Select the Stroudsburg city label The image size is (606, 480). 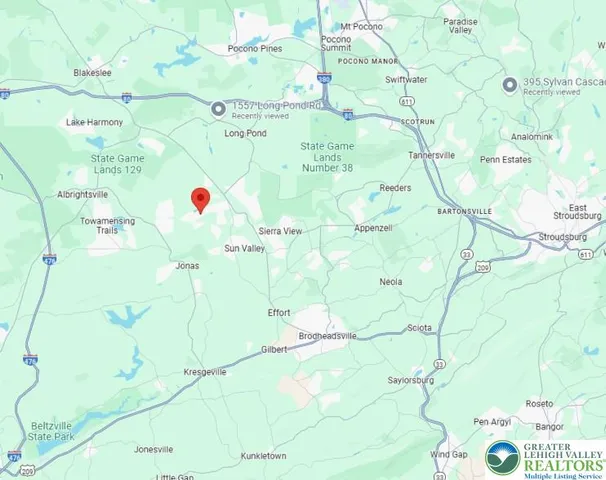tap(562, 237)
